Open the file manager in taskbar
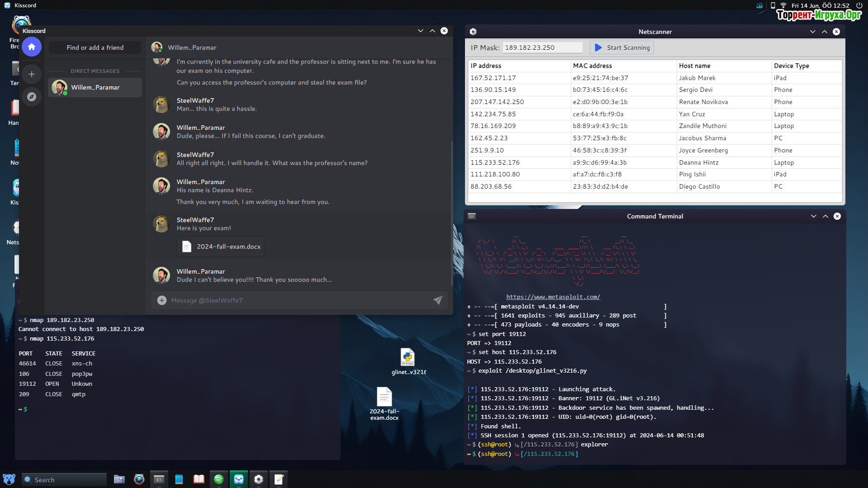The width and height of the screenshot is (868, 488). [119, 479]
